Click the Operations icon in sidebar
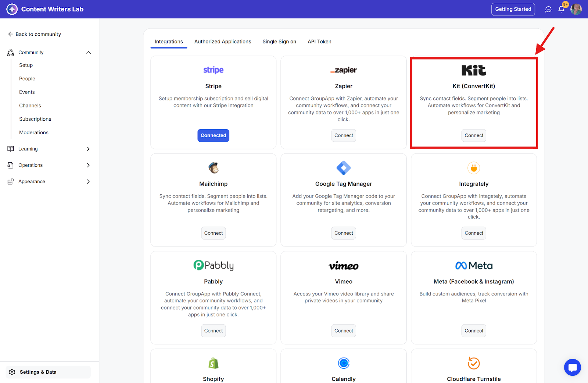Screen dimensions: 588x383 (11, 165)
